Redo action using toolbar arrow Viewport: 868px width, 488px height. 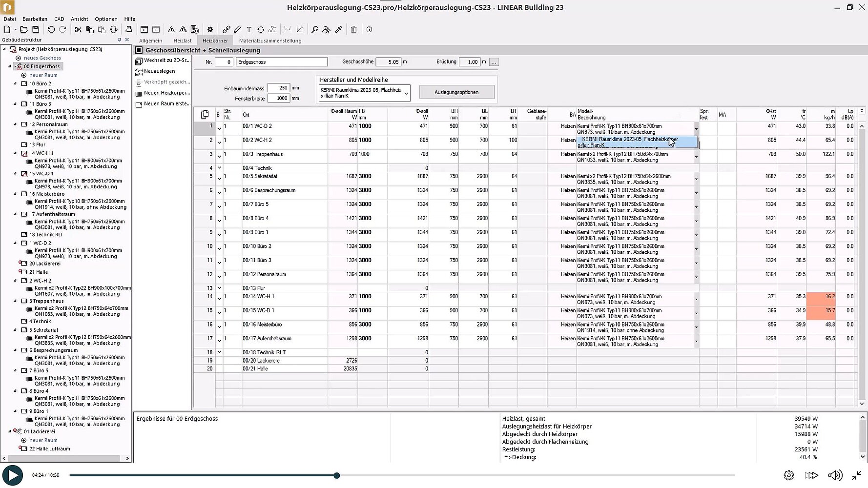[x=62, y=30]
